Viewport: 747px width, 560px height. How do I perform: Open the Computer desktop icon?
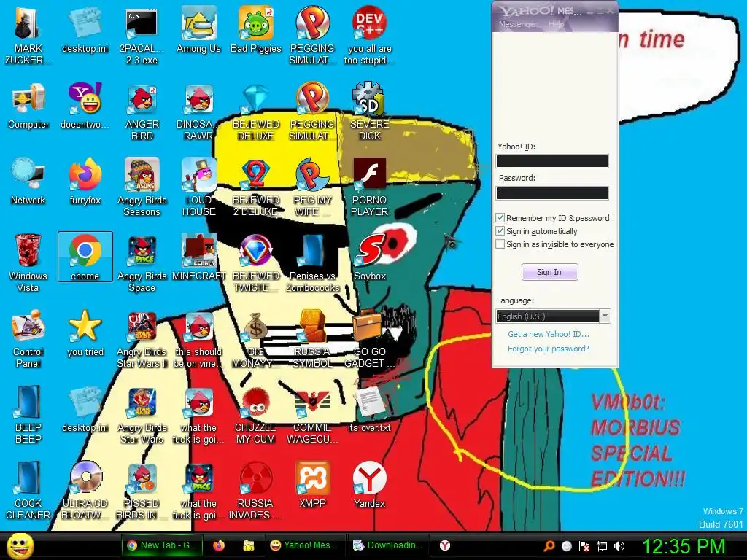pos(28,106)
